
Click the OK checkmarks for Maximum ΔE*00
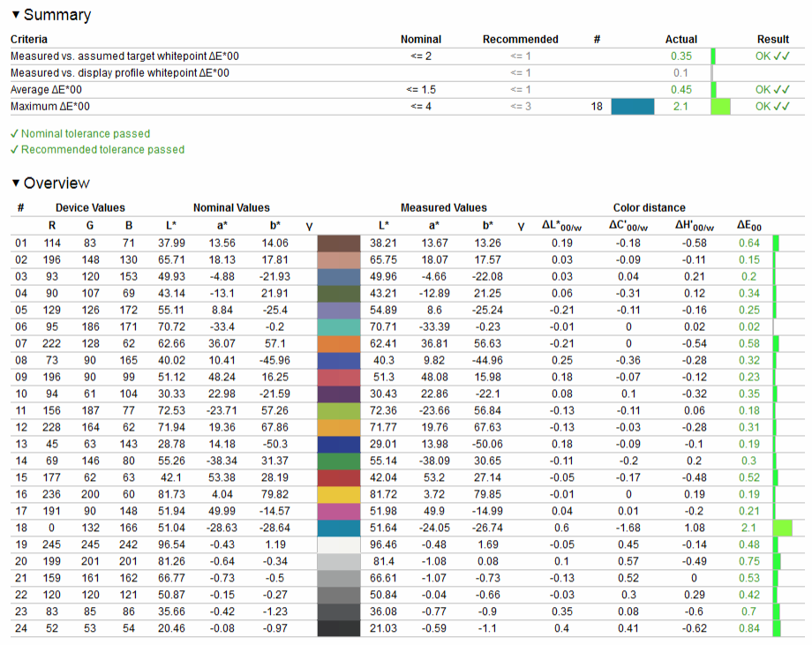click(772, 107)
